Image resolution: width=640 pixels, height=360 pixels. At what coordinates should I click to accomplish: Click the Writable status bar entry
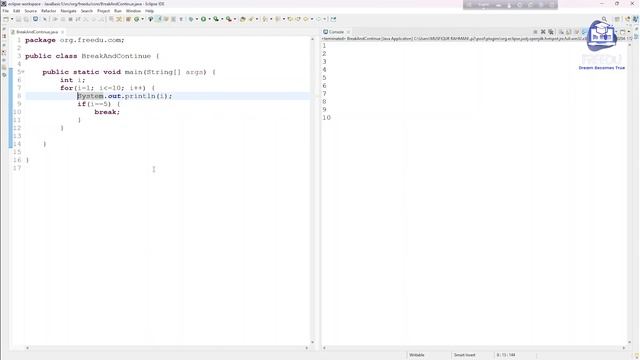pos(417,355)
